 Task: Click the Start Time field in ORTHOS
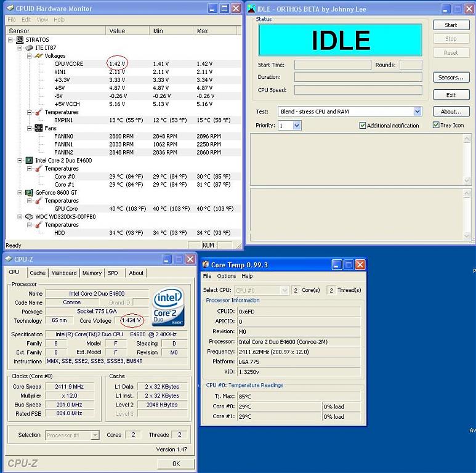coord(333,65)
